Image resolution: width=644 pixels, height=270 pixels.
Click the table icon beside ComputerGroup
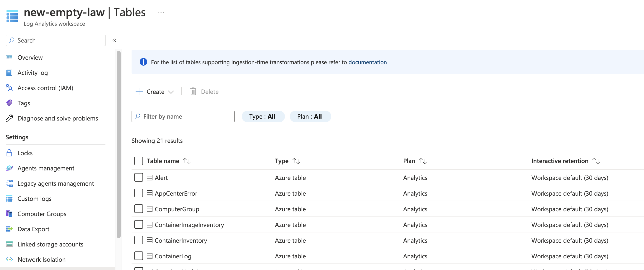click(x=150, y=209)
